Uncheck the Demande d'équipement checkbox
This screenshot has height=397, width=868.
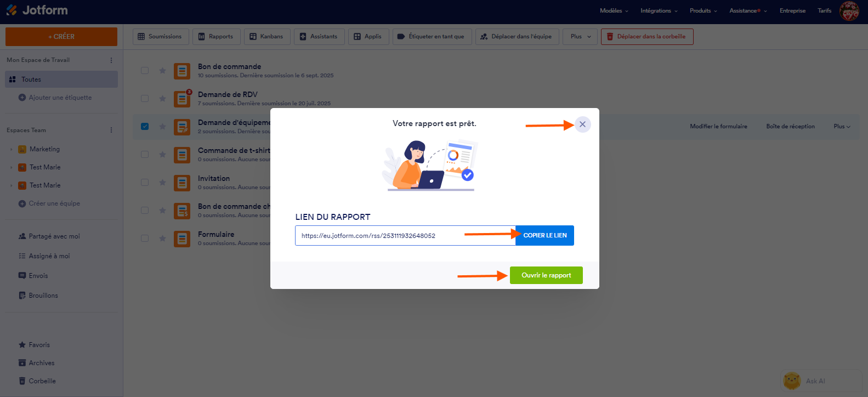coord(145,126)
